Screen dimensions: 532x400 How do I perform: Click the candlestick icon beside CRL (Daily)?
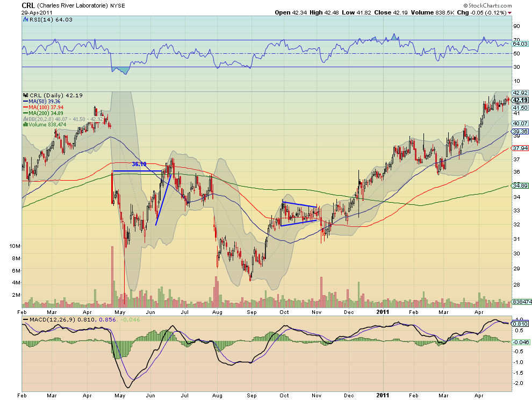click(x=25, y=95)
